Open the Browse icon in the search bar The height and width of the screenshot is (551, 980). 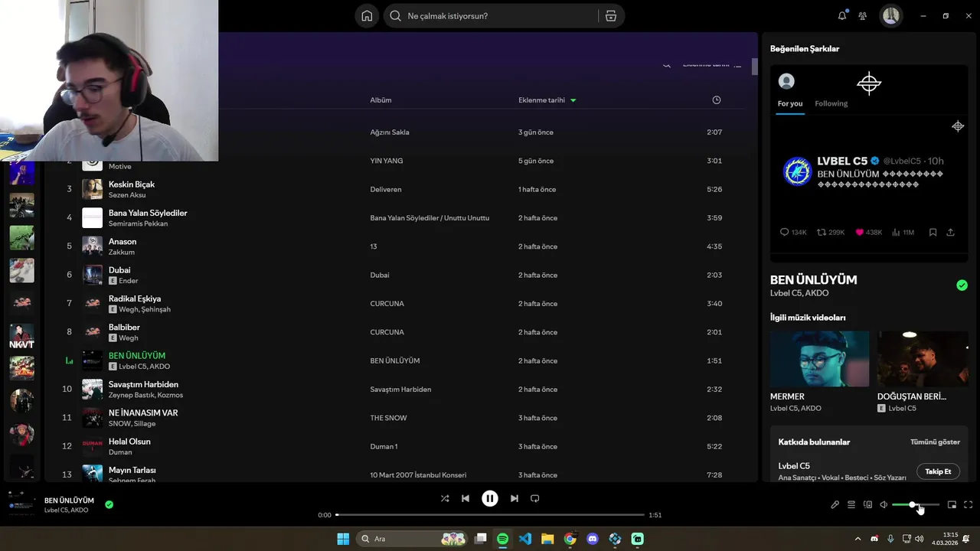pyautogui.click(x=610, y=16)
